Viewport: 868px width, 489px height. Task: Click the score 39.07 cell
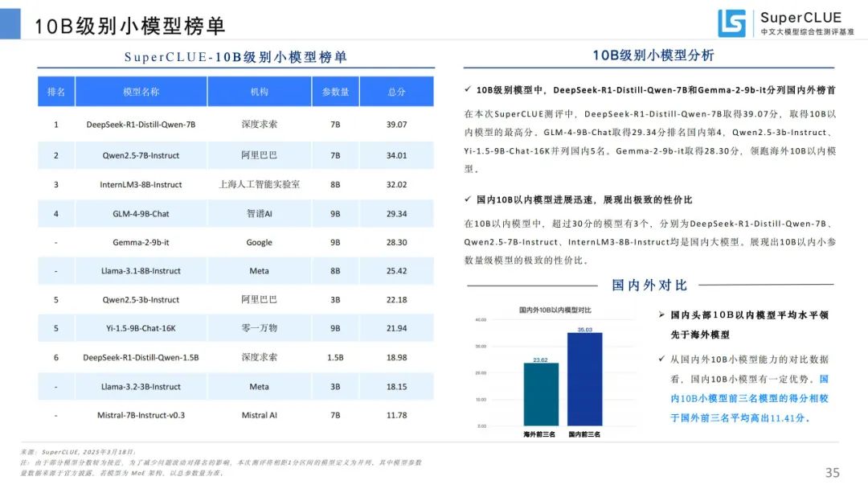point(396,125)
